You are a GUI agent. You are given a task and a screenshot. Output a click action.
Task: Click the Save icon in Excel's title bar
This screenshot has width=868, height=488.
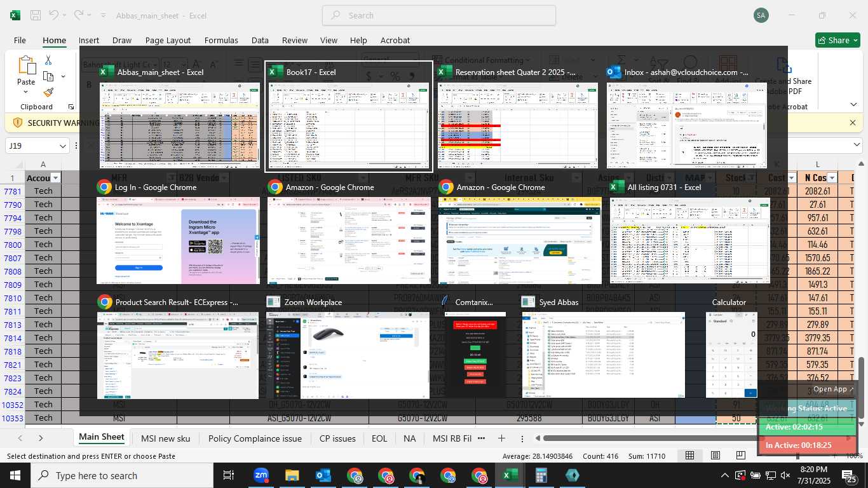36,15
